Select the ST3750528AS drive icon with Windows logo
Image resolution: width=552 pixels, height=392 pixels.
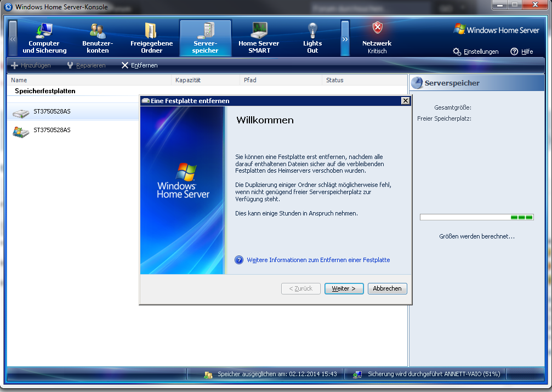click(21, 132)
